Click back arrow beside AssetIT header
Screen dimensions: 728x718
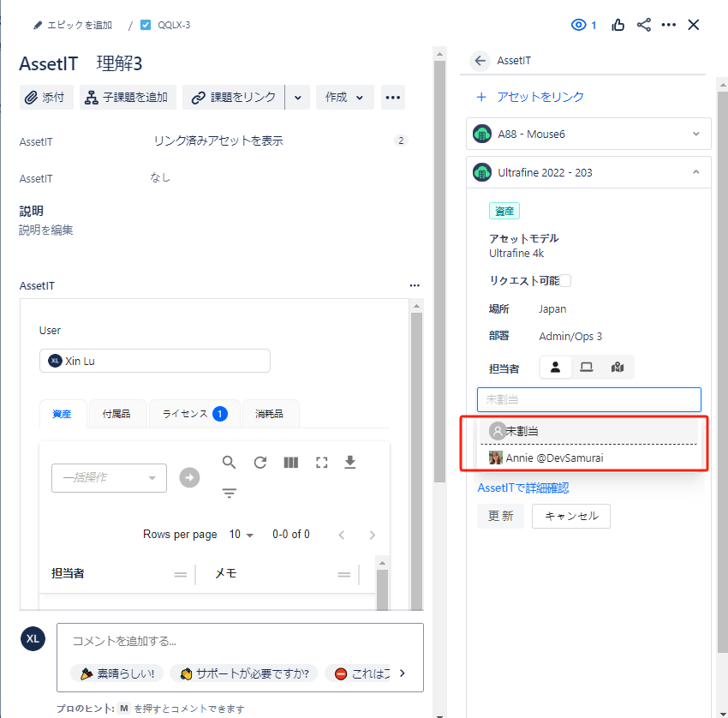(480, 61)
